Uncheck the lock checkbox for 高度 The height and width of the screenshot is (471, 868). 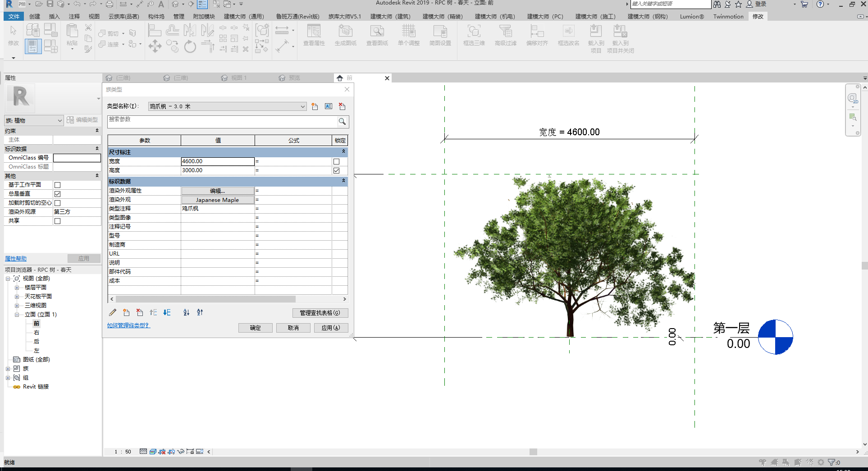click(336, 170)
